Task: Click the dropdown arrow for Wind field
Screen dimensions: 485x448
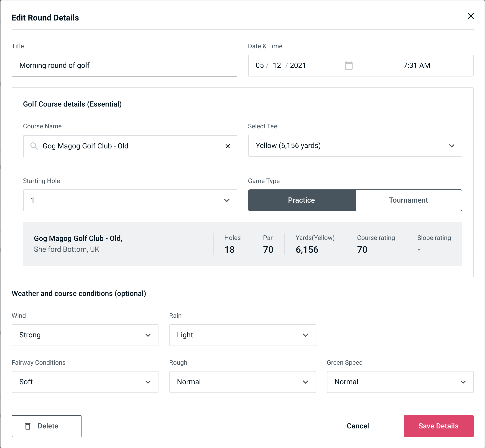Action: pyautogui.click(x=148, y=335)
